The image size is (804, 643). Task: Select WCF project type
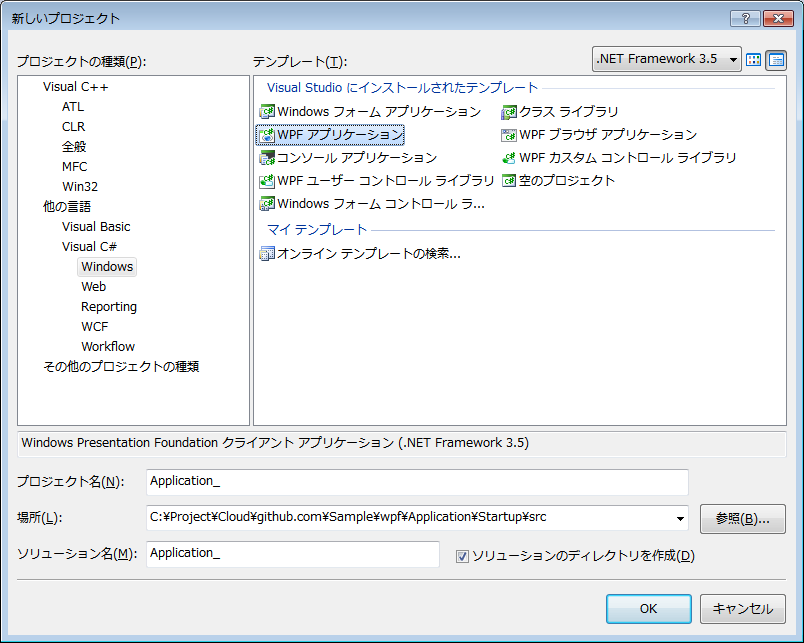tap(94, 327)
